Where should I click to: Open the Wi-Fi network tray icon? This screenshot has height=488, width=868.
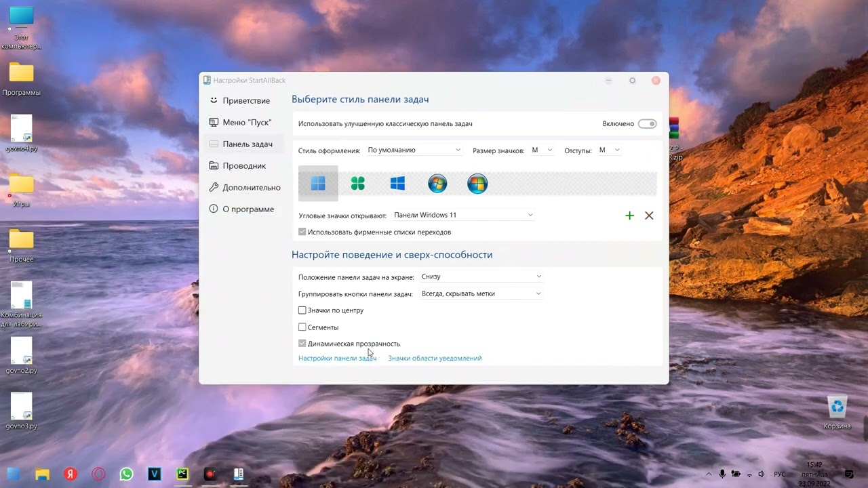[749, 474]
